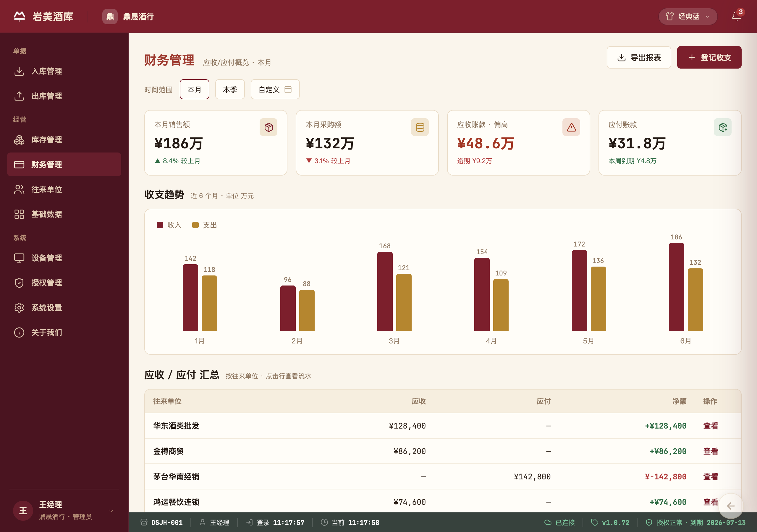Click the tag icon beside v1.0.72
The image size is (757, 532).
point(594,523)
